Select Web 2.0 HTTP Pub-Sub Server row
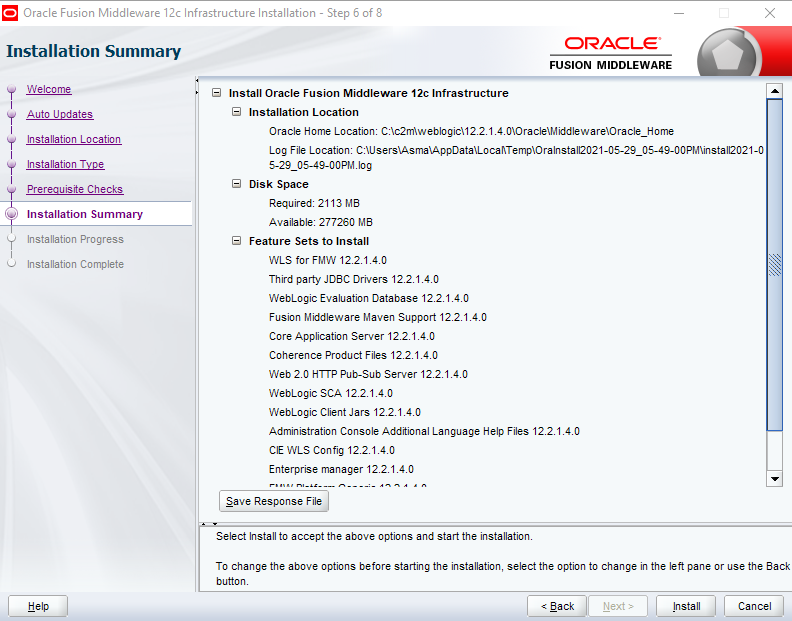The height and width of the screenshot is (621, 792). coord(368,374)
